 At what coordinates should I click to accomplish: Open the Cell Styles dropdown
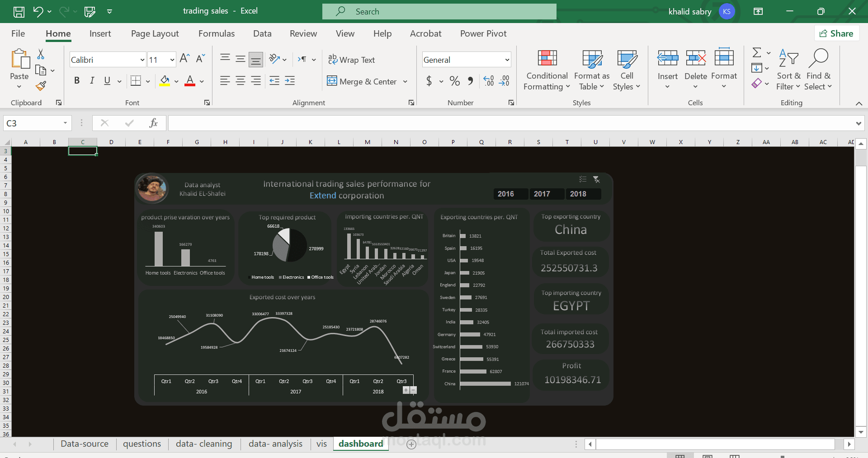(627, 70)
